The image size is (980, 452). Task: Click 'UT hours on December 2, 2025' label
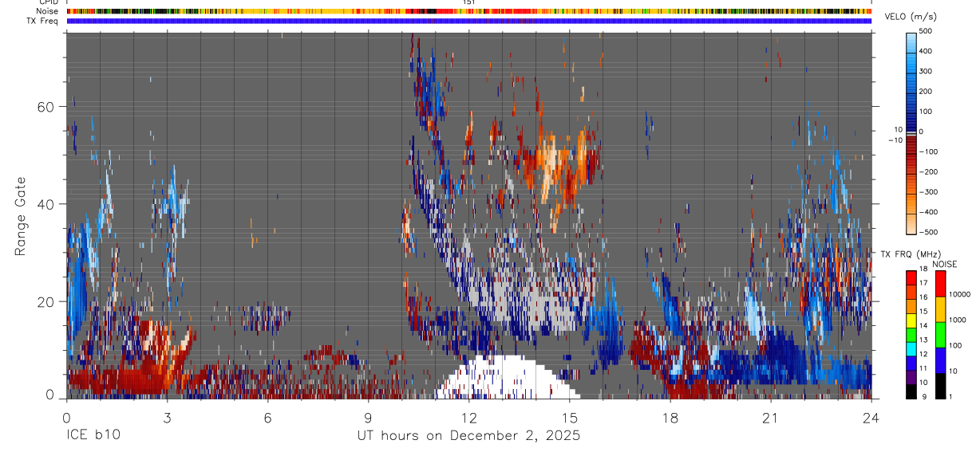[468, 436]
